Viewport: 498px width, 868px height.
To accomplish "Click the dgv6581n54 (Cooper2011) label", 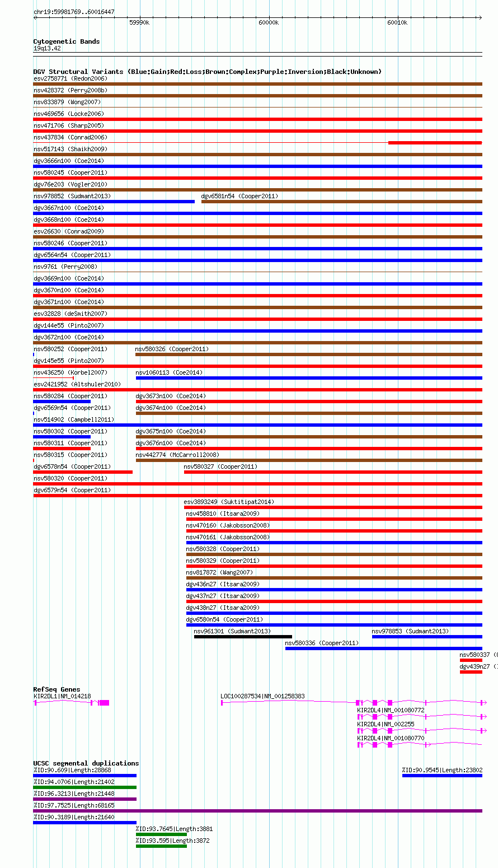I will (x=239, y=196).
